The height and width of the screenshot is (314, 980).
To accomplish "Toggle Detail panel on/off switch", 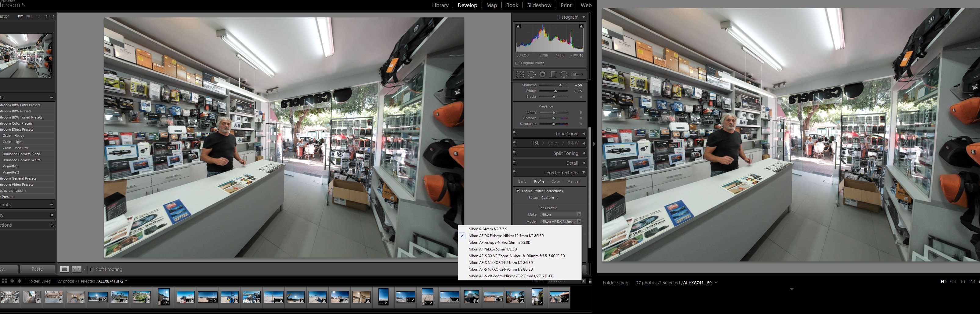I will pyautogui.click(x=515, y=163).
